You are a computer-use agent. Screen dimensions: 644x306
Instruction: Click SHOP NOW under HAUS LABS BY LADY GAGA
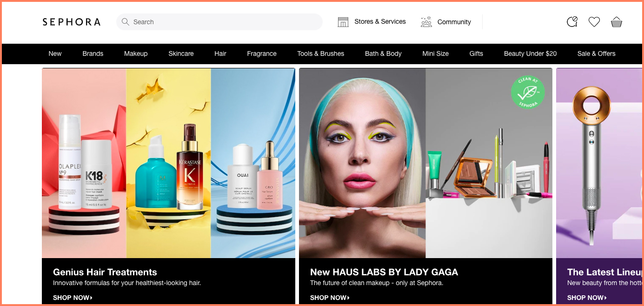coord(330,298)
